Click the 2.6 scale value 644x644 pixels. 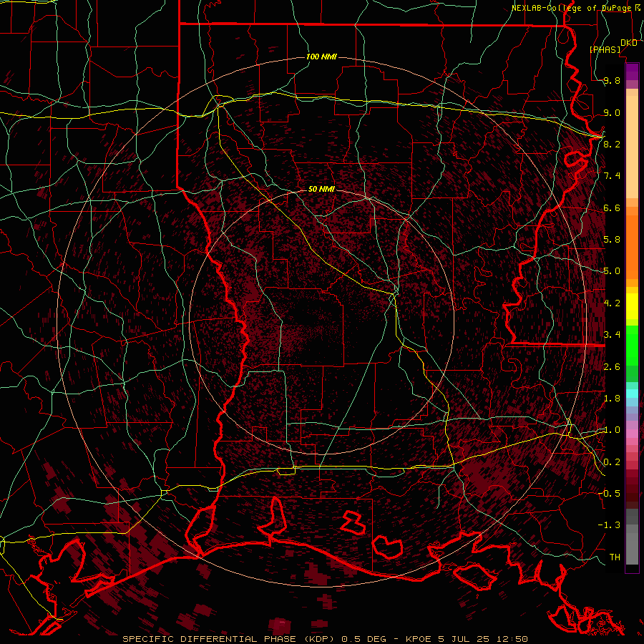pos(612,367)
